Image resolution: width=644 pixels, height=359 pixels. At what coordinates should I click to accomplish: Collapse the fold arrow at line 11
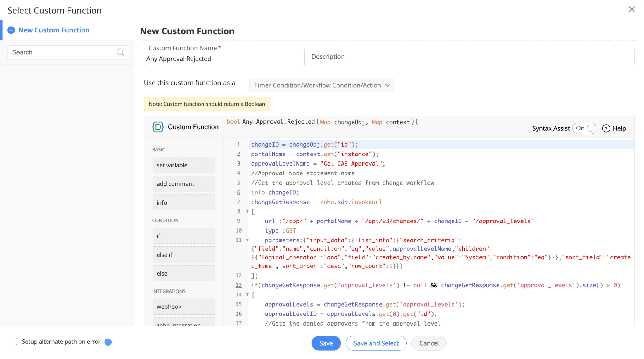247,240
